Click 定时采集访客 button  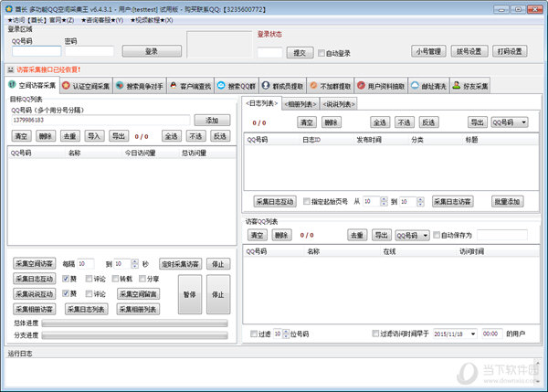tap(180, 264)
